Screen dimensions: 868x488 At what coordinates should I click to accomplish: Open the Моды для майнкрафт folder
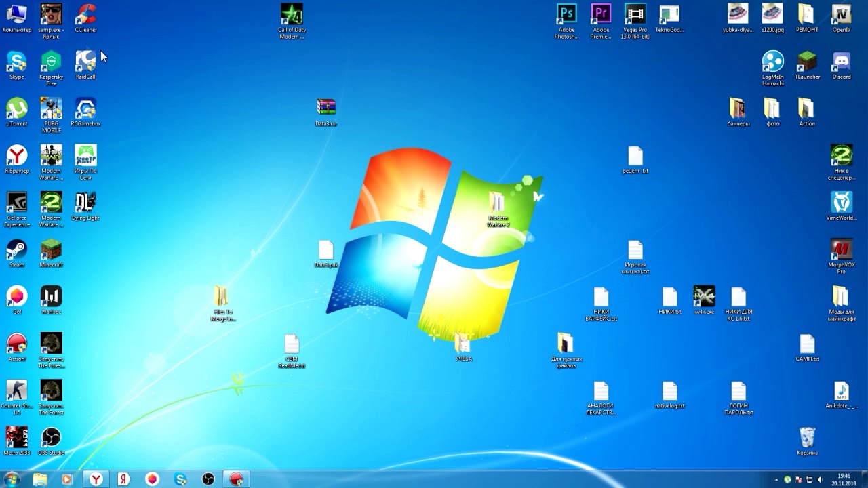(842, 304)
